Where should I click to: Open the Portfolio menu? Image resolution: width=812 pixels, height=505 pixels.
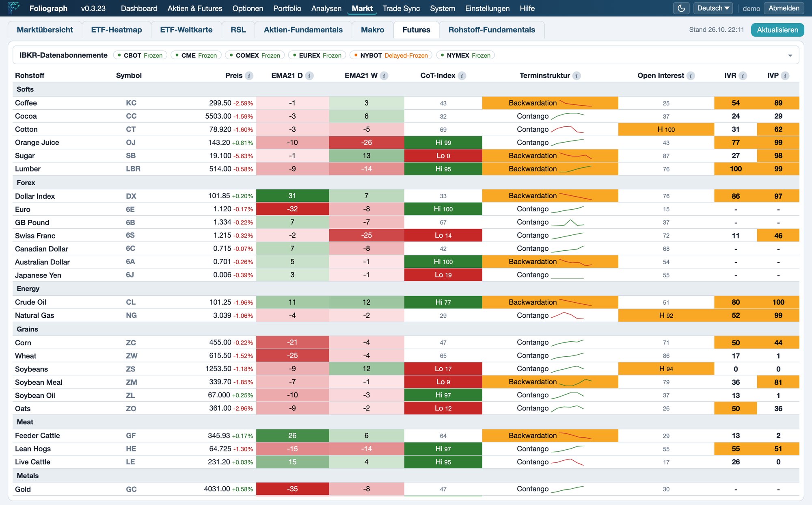click(287, 8)
